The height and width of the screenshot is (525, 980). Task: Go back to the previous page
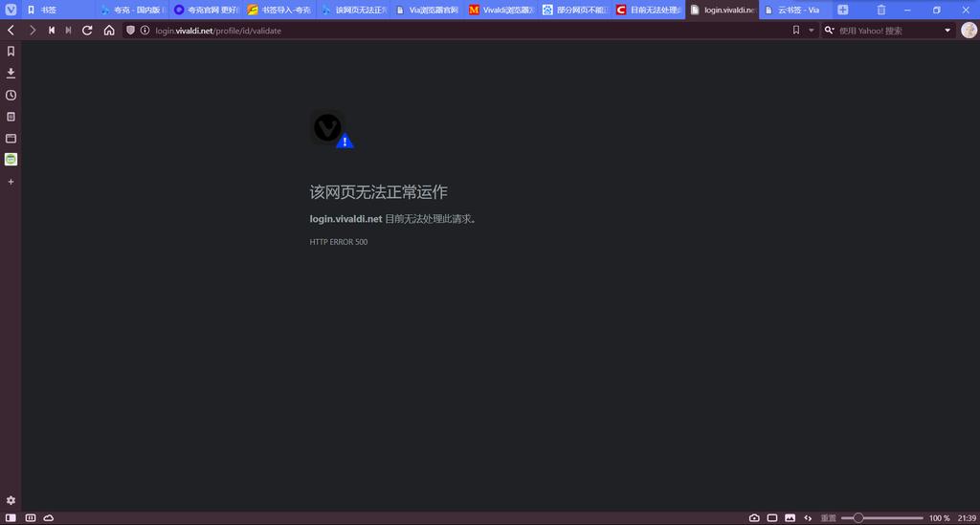point(11,30)
